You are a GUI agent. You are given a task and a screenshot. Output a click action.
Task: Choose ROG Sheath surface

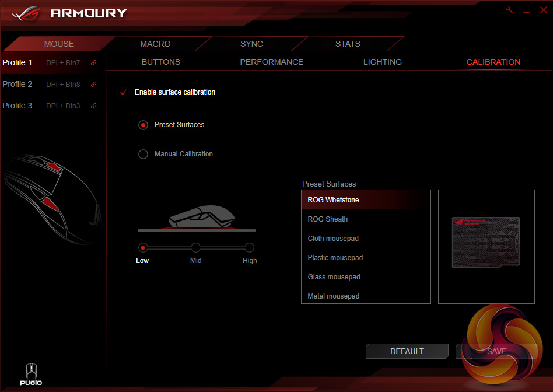pyautogui.click(x=366, y=219)
